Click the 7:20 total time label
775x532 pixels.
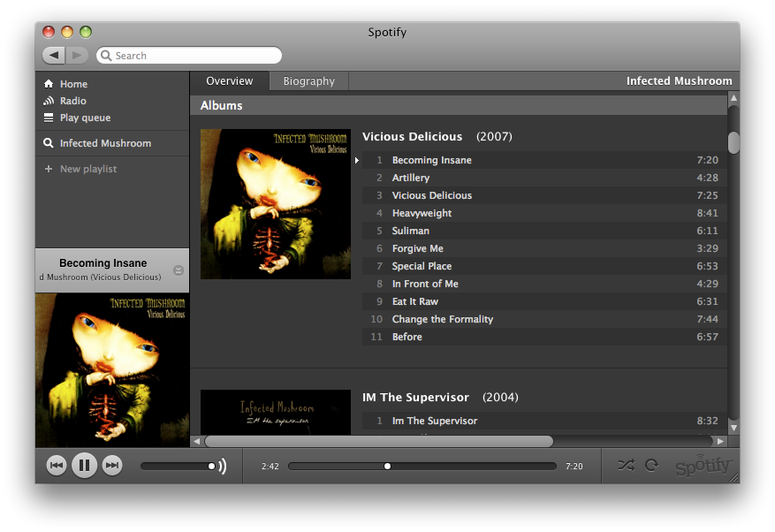tap(574, 467)
